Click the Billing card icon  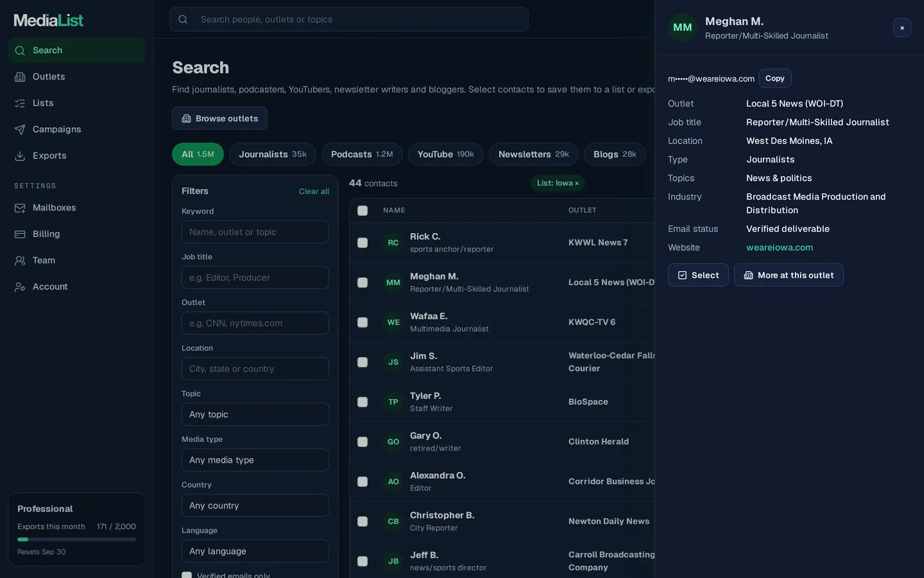pos(20,234)
